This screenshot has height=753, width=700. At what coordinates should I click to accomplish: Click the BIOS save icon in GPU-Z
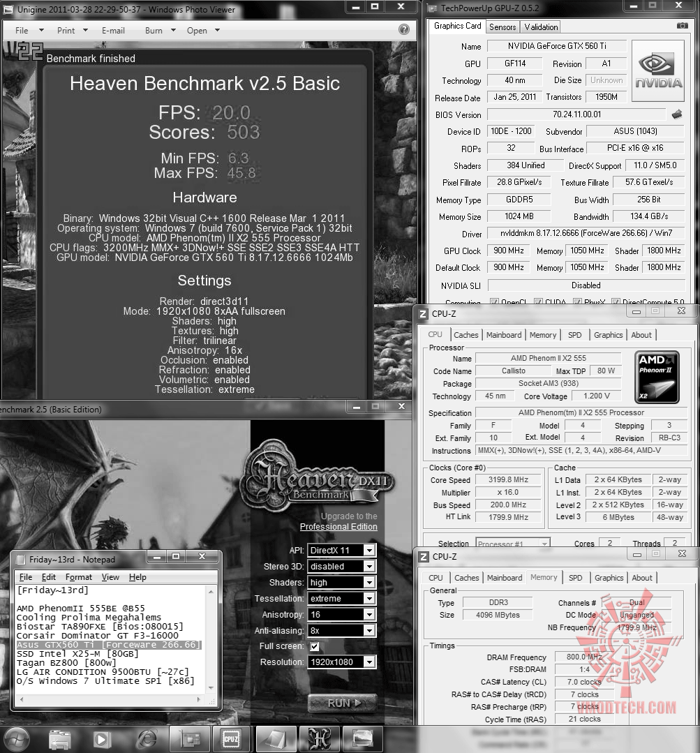click(x=677, y=114)
